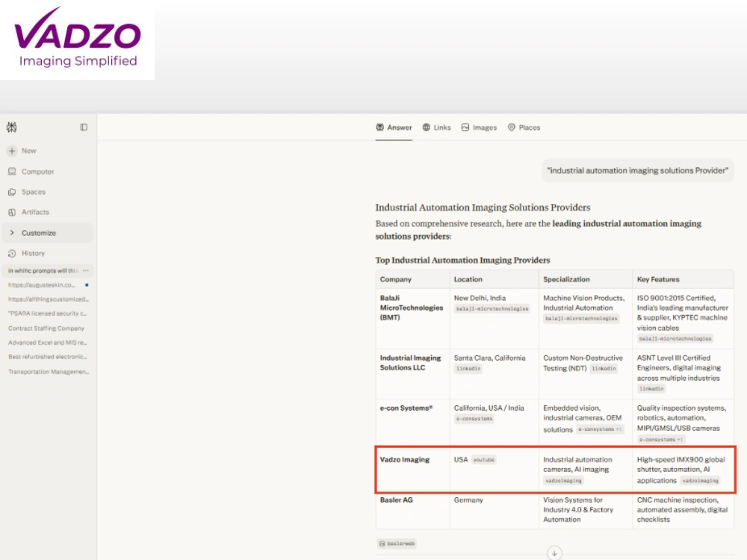Select the Answer tab
Screen dimensions: 747x560
394,128
